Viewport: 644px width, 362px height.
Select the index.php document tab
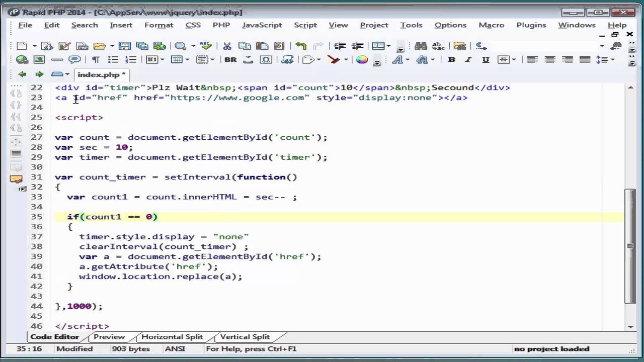pyautogui.click(x=102, y=74)
